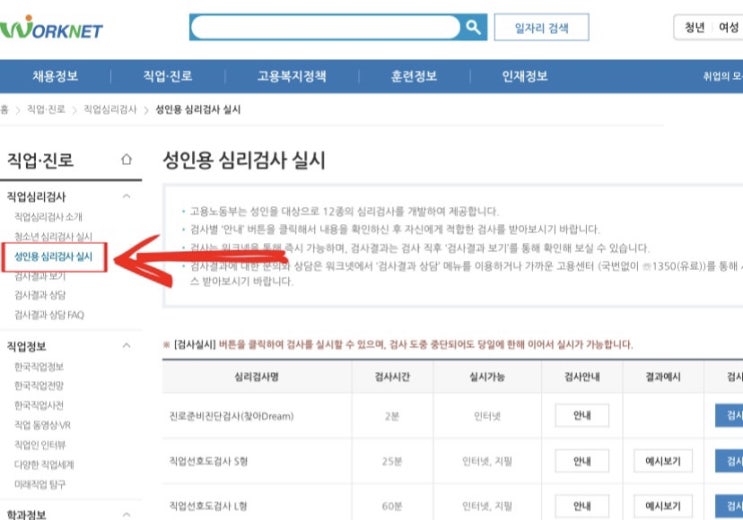Collapse the 직업정보 sidebar section
743x520 pixels.
[126, 346]
